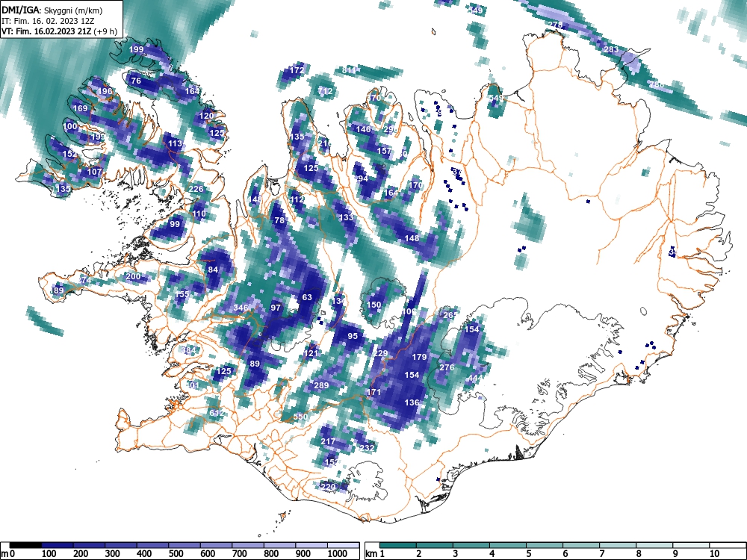The image size is (747, 560).
Task: Click the visibility value 78 on the map
Action: 279,220
